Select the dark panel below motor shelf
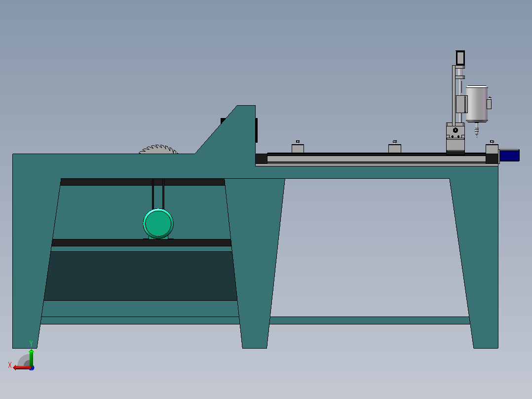 (x=141, y=276)
